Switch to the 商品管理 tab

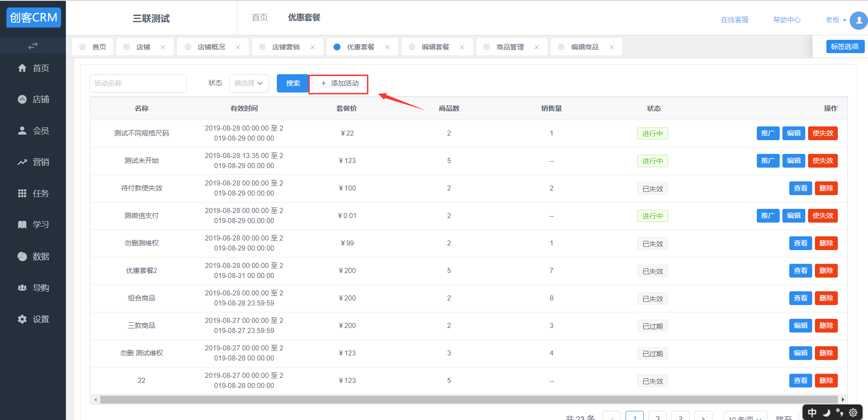click(510, 47)
